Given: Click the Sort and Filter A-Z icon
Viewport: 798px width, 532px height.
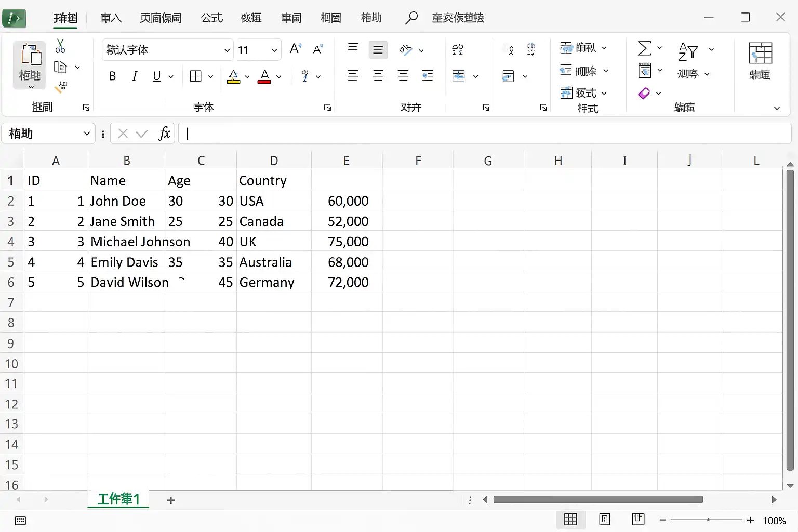Looking at the screenshot, I should tap(688, 51).
